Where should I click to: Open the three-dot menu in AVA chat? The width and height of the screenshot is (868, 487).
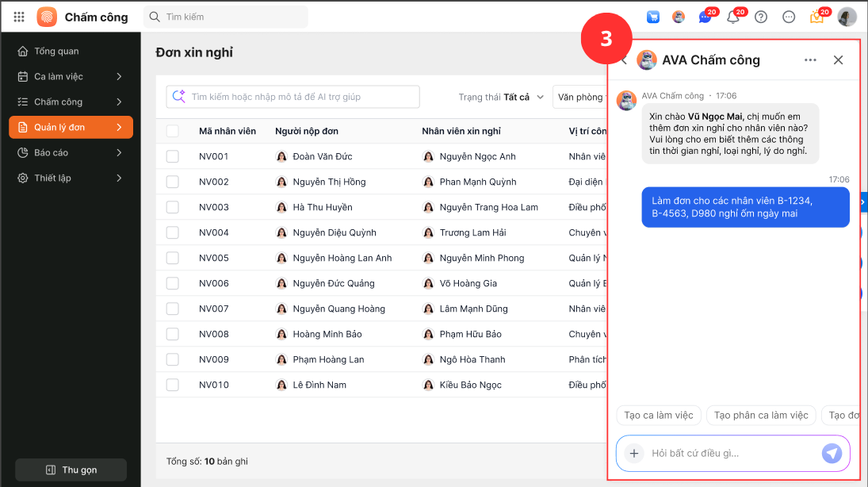(810, 59)
